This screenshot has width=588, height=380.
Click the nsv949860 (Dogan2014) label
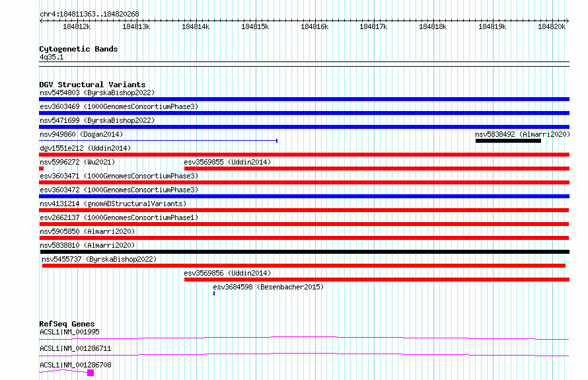[x=81, y=134]
